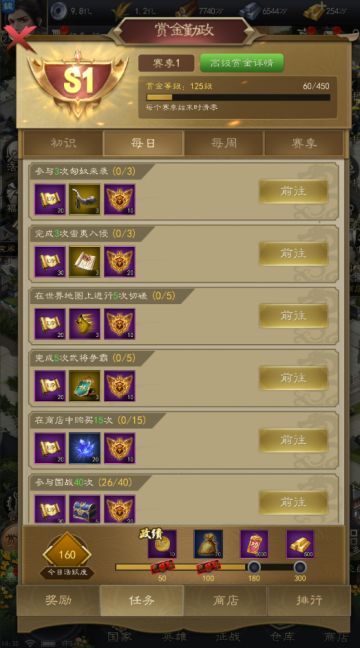Tap the 160 今日活跃度 diamond badge

(67, 555)
